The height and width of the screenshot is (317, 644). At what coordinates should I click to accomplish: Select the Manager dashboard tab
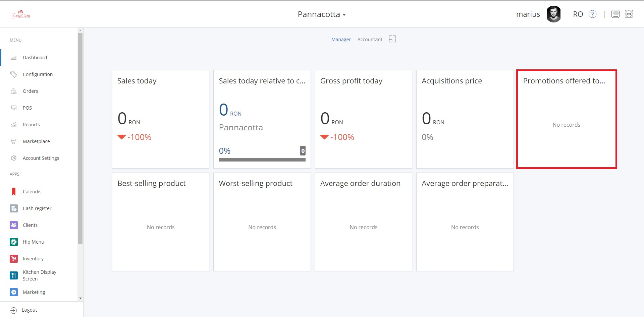pos(341,40)
